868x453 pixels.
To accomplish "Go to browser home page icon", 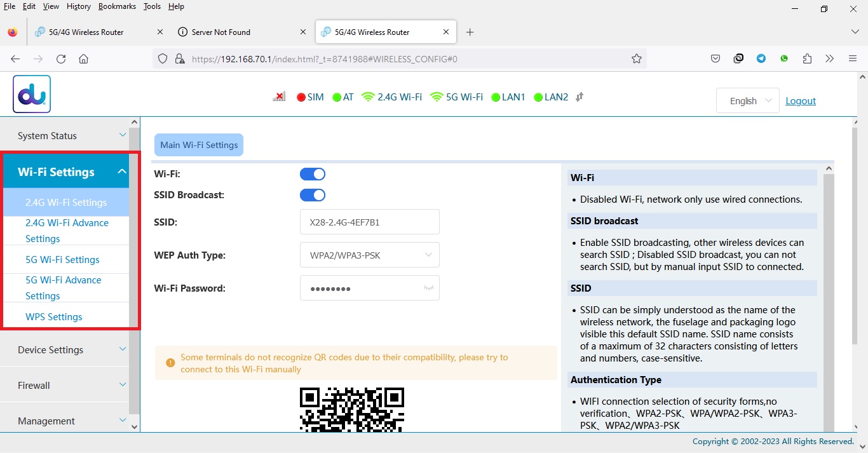I will pyautogui.click(x=83, y=59).
